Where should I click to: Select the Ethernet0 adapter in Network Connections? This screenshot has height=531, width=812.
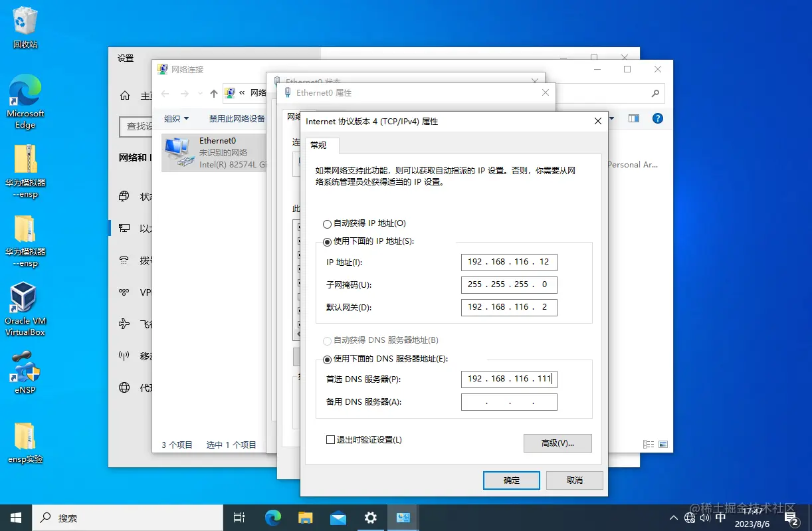(x=214, y=152)
